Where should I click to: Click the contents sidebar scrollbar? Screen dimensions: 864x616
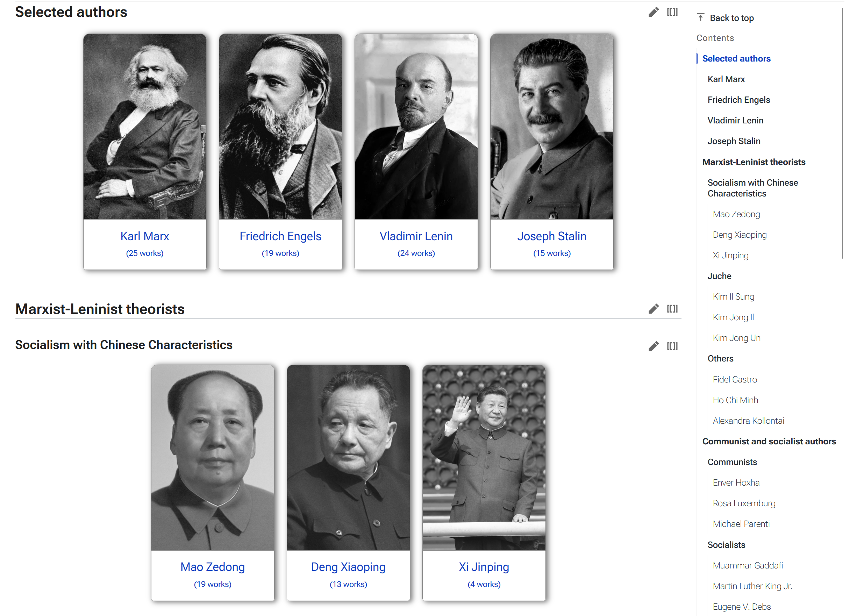pos(842,134)
